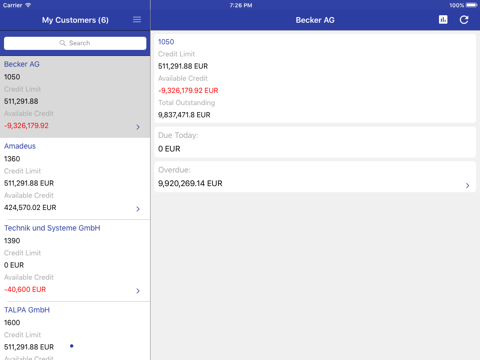
Task: Tap the Total Outstanding label
Action: coord(186,103)
